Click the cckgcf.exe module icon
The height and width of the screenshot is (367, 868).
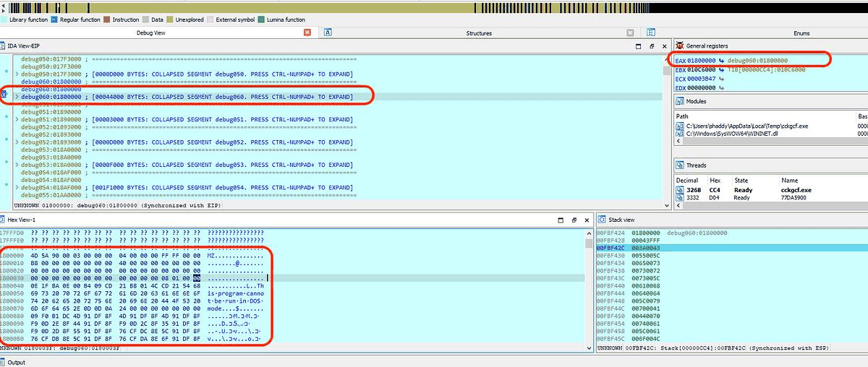pos(679,126)
